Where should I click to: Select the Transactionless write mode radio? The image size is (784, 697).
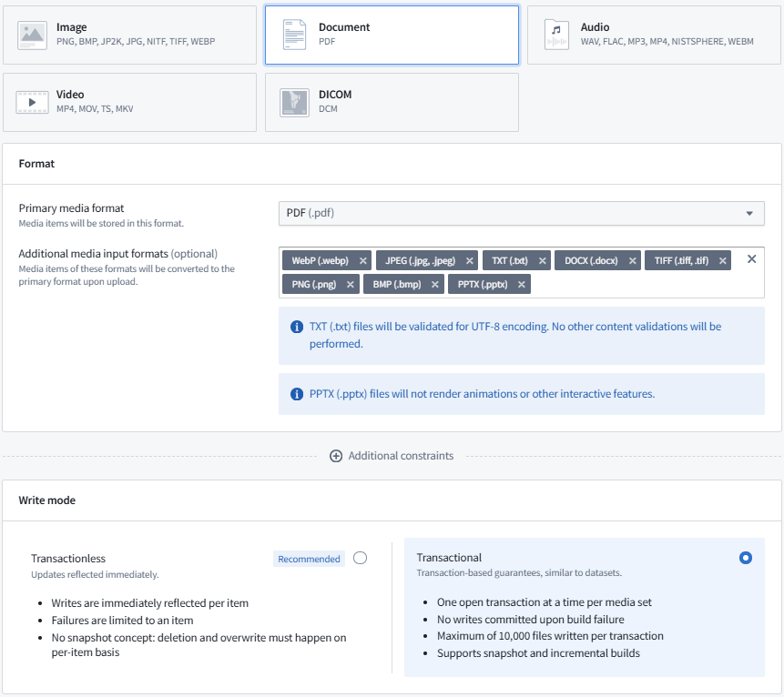[360, 558]
